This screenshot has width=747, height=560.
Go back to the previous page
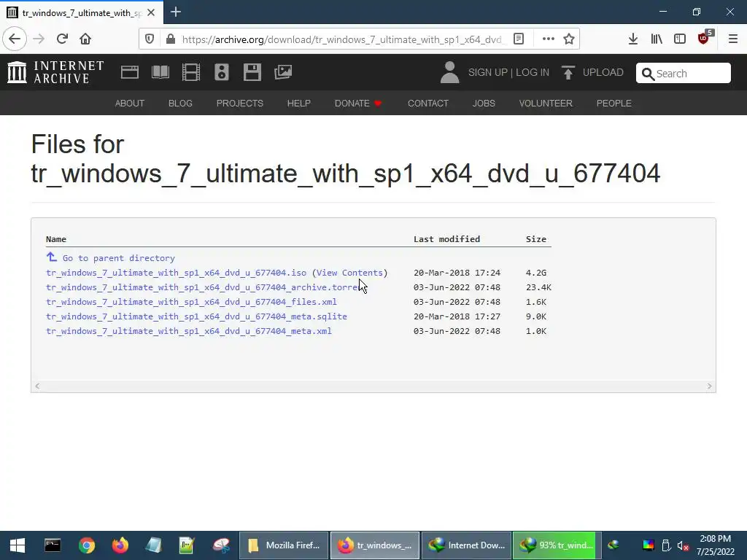click(x=15, y=39)
